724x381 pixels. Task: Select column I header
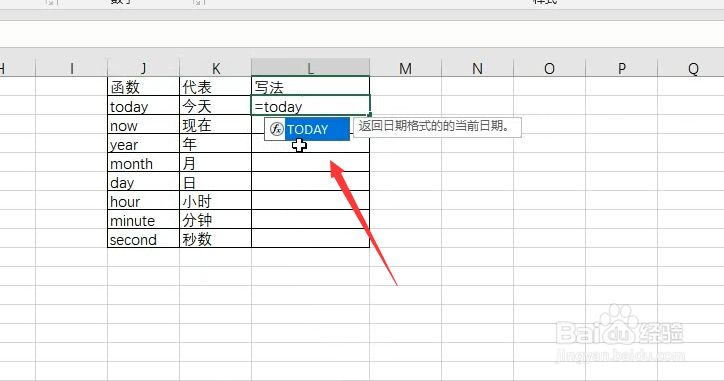[72, 68]
